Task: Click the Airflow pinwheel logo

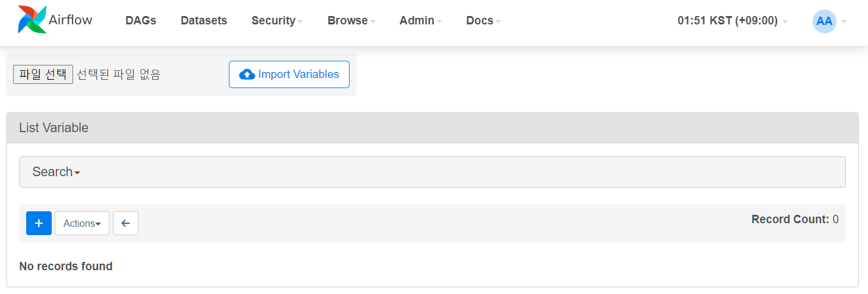Action: (x=32, y=20)
